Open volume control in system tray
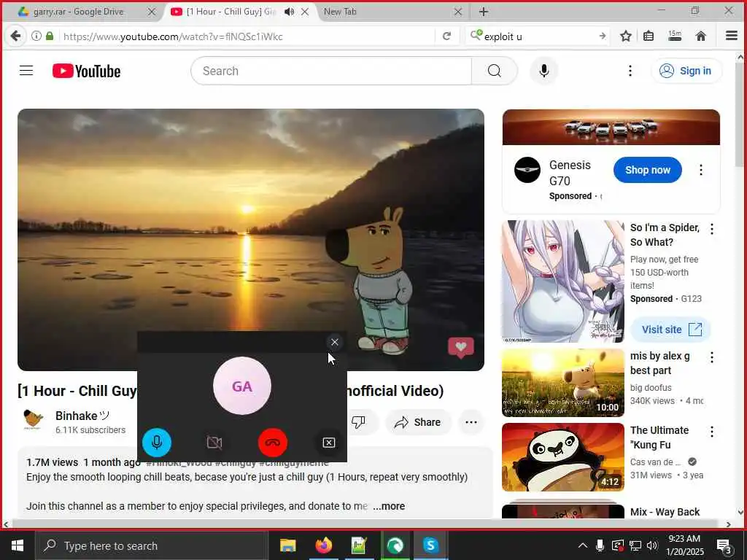The image size is (747, 560). point(652,545)
